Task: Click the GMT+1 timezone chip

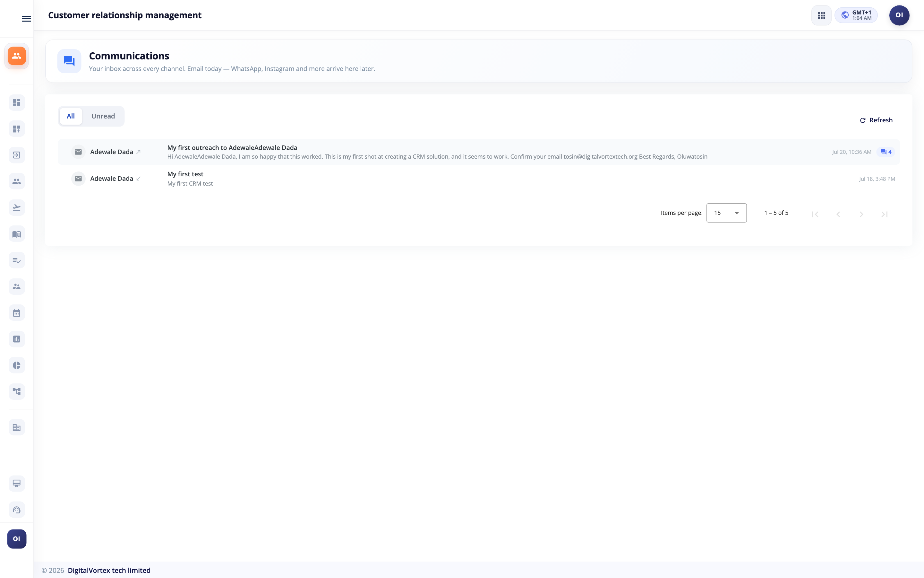Action: [x=856, y=15]
